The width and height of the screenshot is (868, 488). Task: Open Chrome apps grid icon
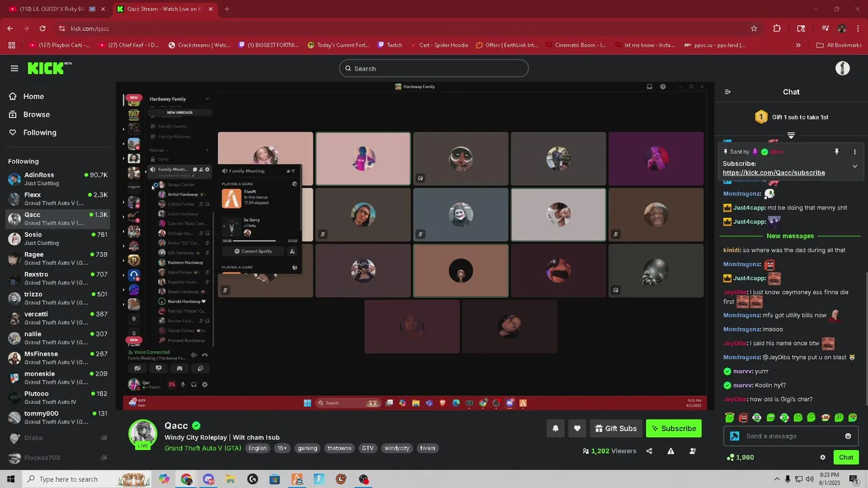(x=12, y=45)
